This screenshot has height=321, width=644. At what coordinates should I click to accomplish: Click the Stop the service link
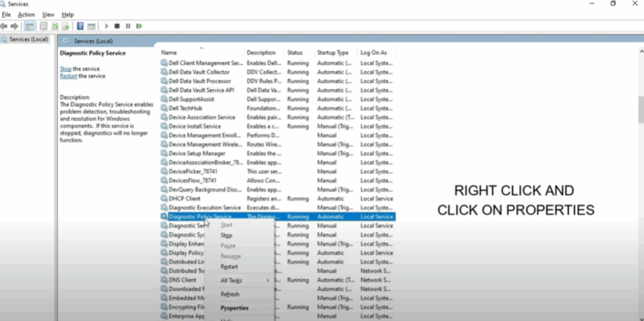[x=65, y=68]
